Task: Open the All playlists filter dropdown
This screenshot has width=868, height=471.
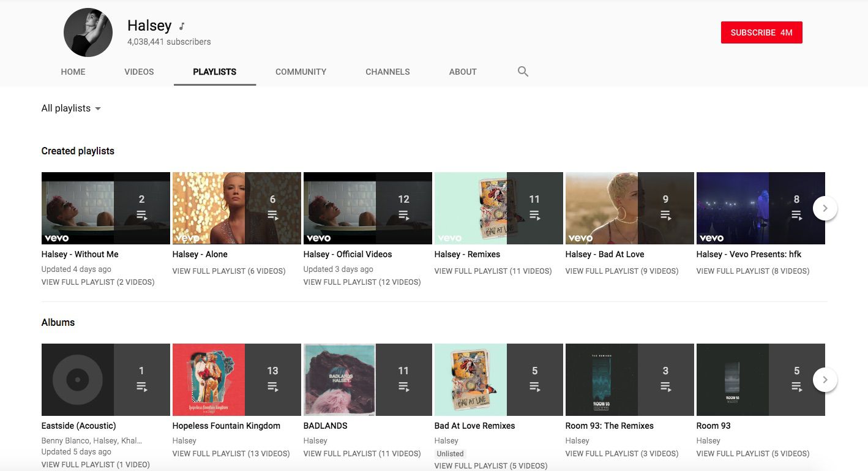Action: click(x=71, y=108)
